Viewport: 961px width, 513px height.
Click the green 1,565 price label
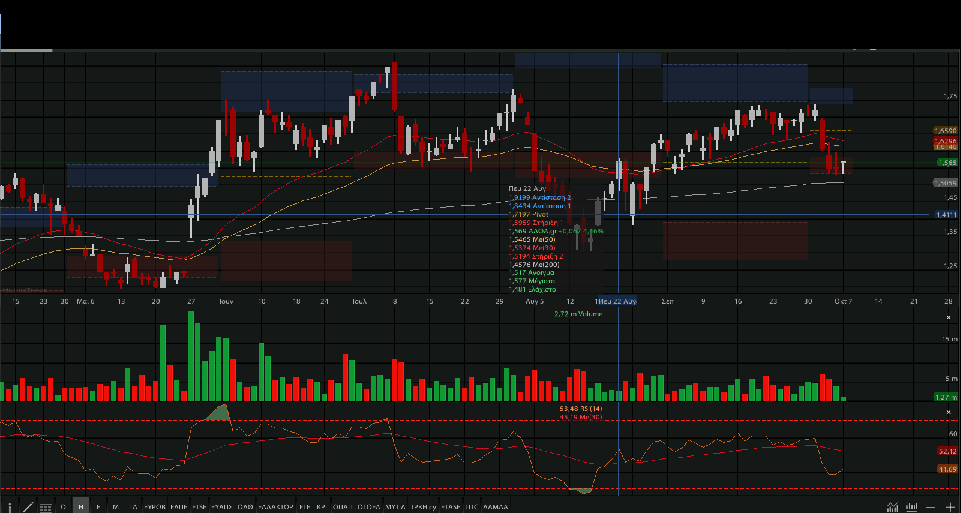[948, 162]
